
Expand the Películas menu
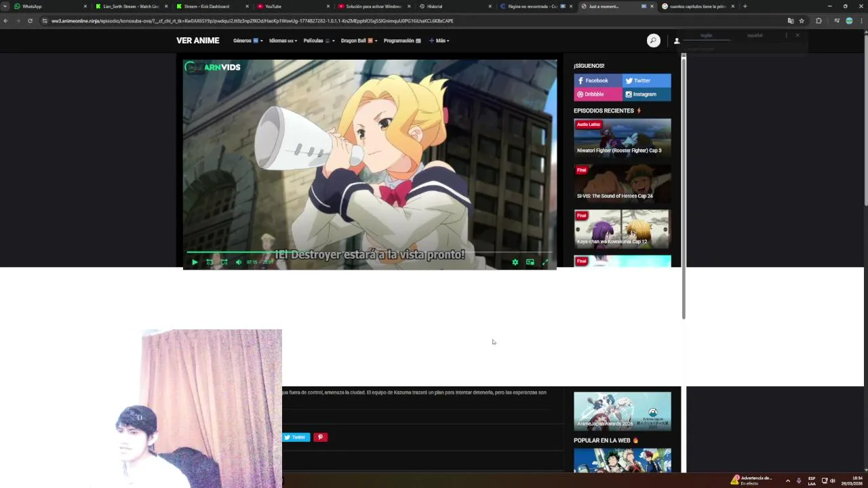click(x=319, y=41)
